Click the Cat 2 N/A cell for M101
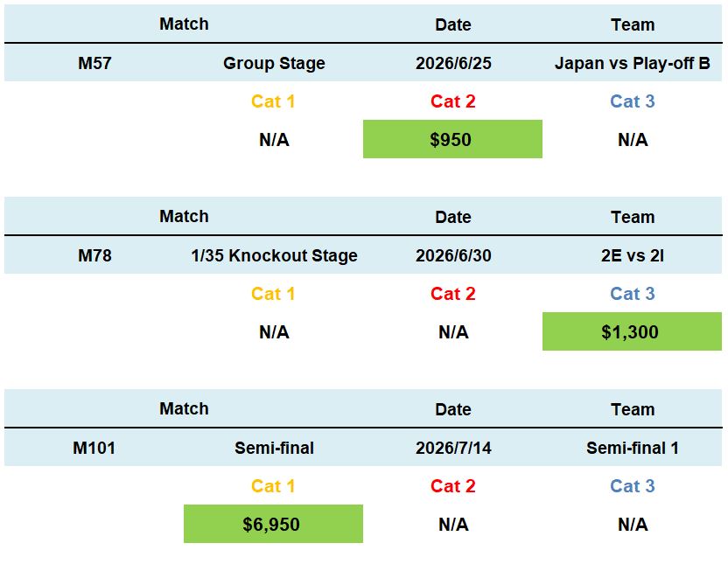Screen dimensions: 728x585 tap(452, 525)
